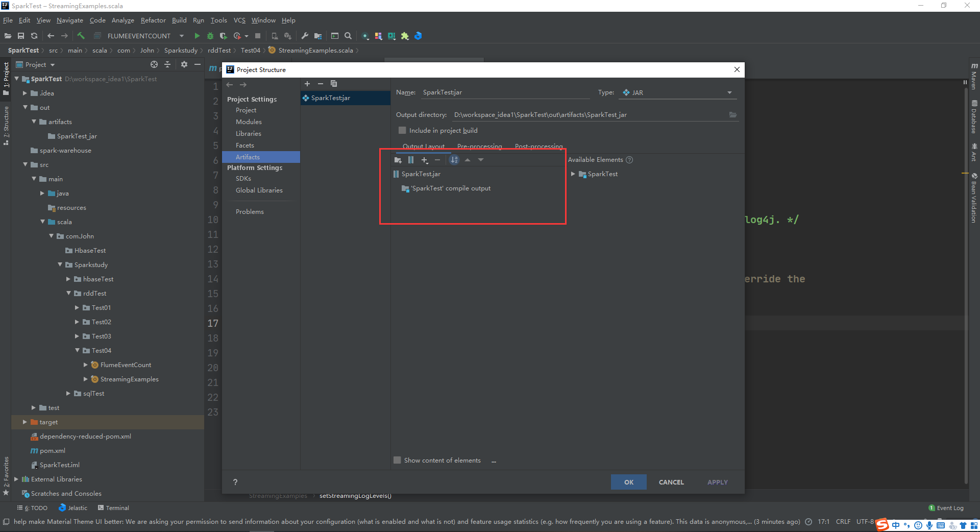Start debugging with the green bug icon

(x=210, y=36)
